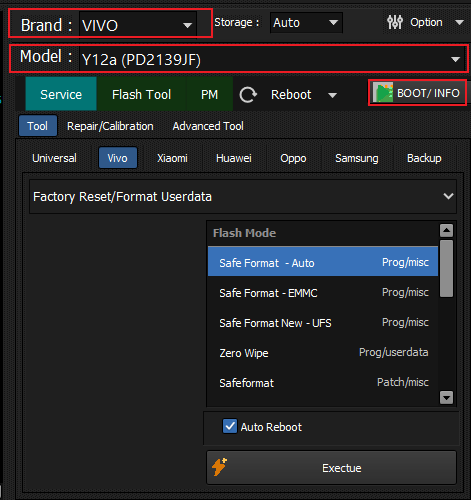Click the Flash Mode list scroll up arrow
Viewport: 471px width, 500px height.
pyautogui.click(x=446, y=230)
